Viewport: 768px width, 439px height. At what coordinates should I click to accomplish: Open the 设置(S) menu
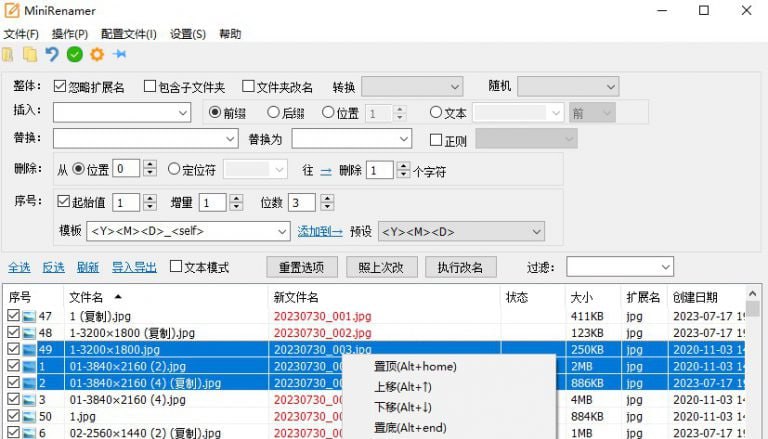click(x=188, y=34)
